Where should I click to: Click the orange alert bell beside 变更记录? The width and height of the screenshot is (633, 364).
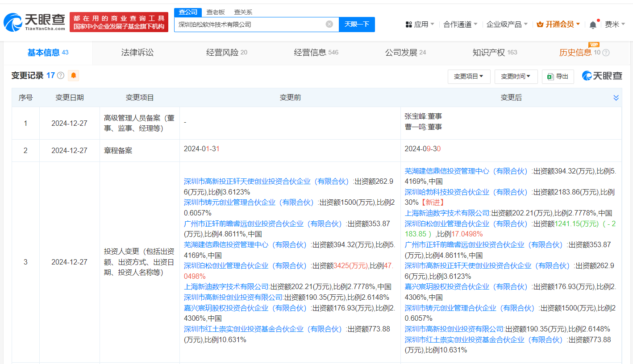tap(74, 75)
